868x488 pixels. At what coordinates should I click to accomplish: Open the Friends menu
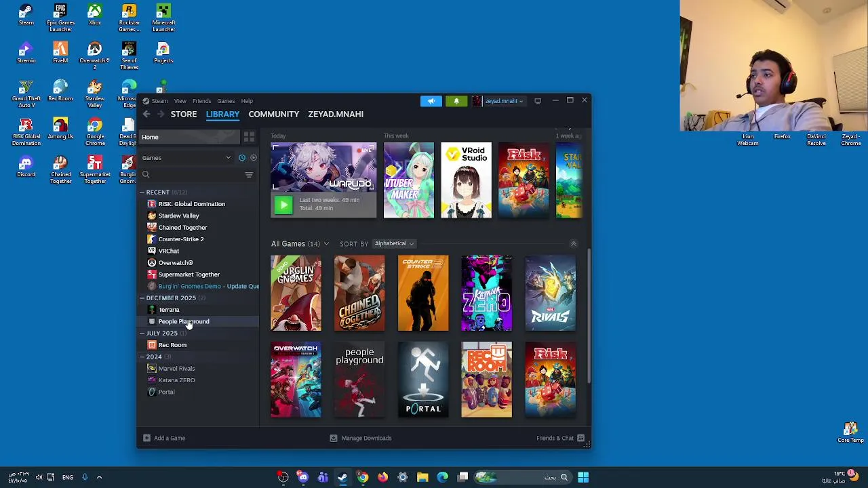(201, 101)
